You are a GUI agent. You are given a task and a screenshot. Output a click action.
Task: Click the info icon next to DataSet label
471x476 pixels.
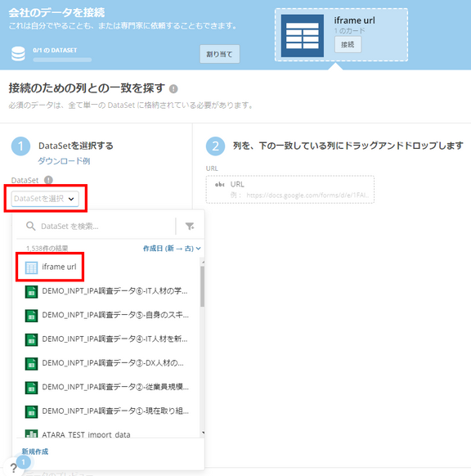[48, 180]
